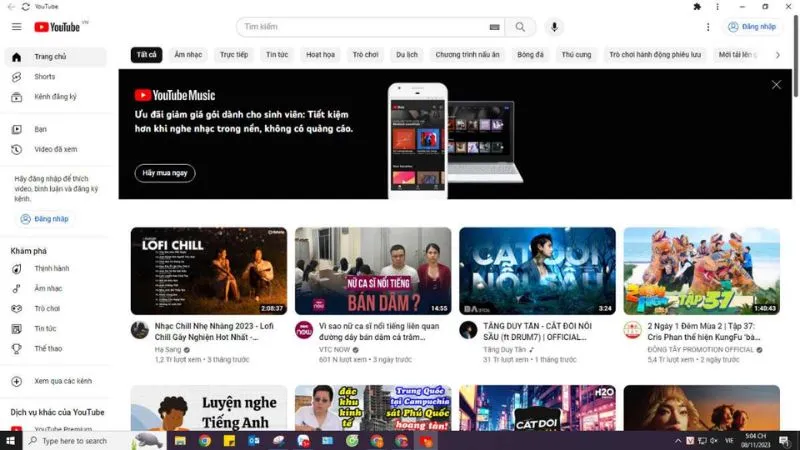
Task: Open the hamburger guide menu
Action: pos(16,27)
